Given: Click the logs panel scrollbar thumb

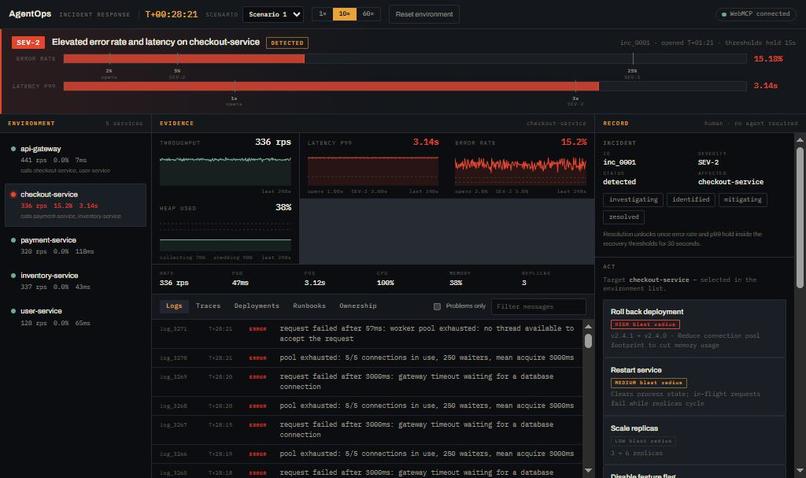Looking at the screenshot, I should pos(588,341).
